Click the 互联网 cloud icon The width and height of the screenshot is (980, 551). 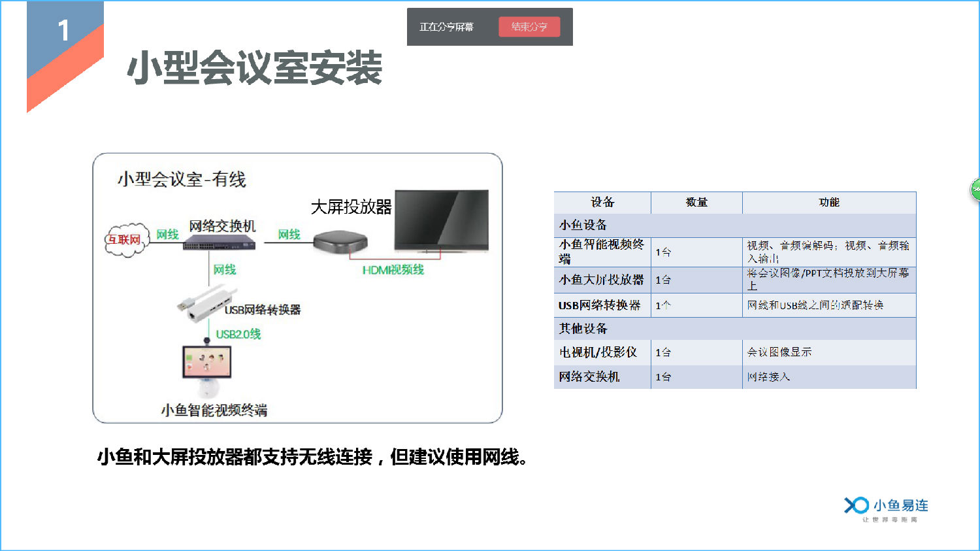point(125,240)
